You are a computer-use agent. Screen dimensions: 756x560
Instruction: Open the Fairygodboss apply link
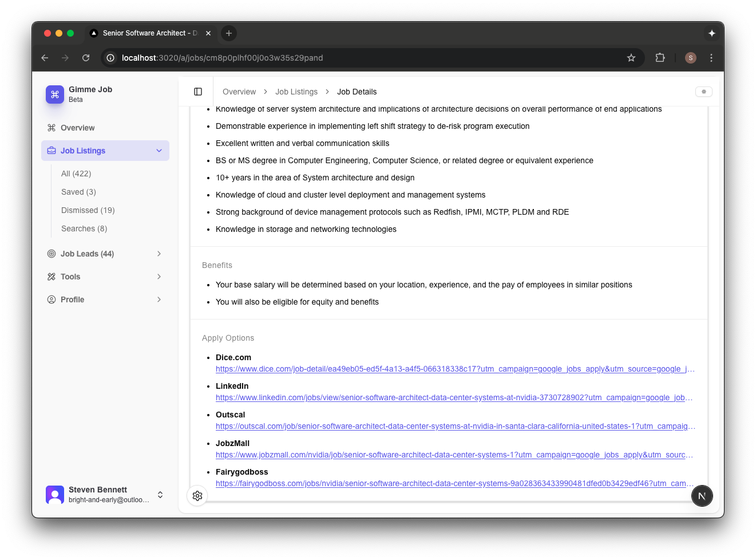point(455,484)
